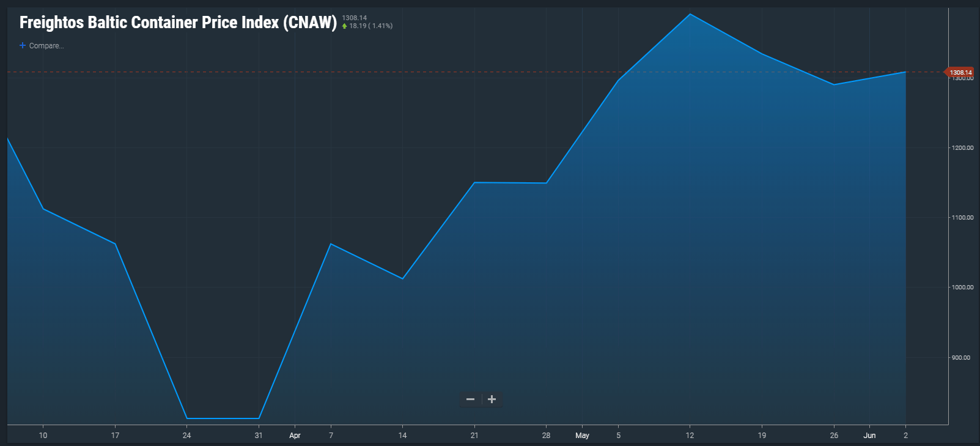The width and height of the screenshot is (980, 446).
Task: Click the Compare... link
Action: (x=46, y=46)
